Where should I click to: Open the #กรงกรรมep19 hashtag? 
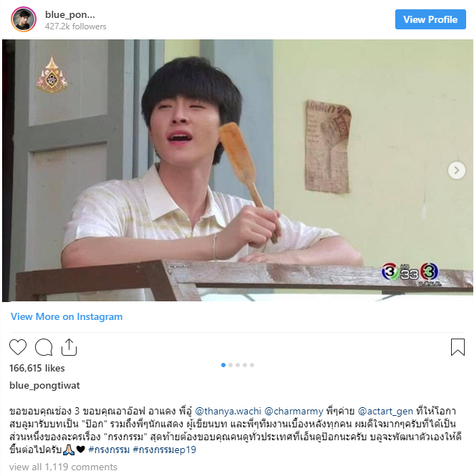coord(164,450)
